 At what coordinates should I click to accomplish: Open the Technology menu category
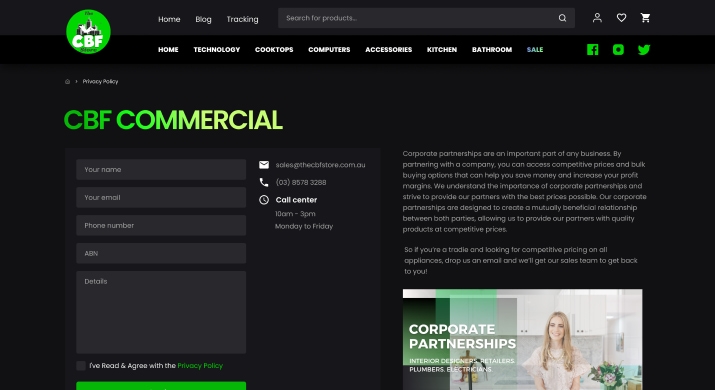[x=217, y=50]
